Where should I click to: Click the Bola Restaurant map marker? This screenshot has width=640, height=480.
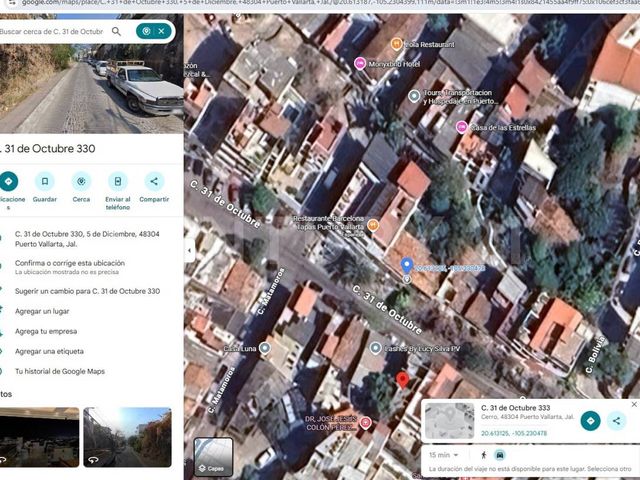pos(396,44)
